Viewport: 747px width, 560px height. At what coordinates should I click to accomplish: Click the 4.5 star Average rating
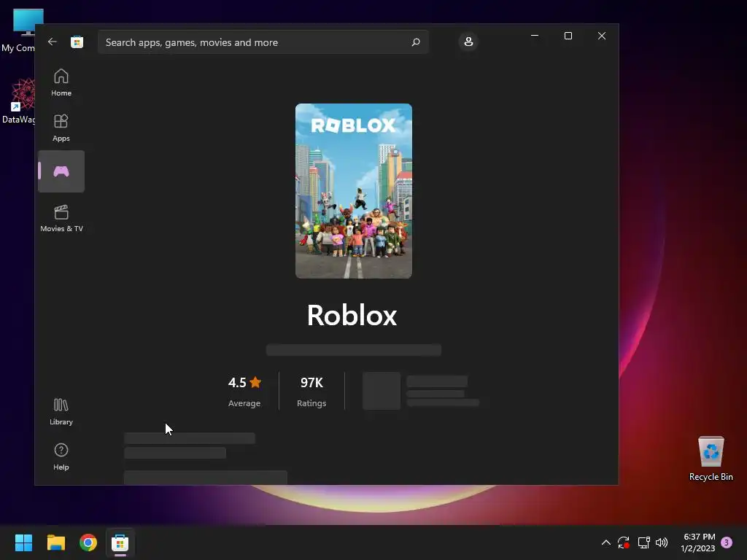coord(244,392)
